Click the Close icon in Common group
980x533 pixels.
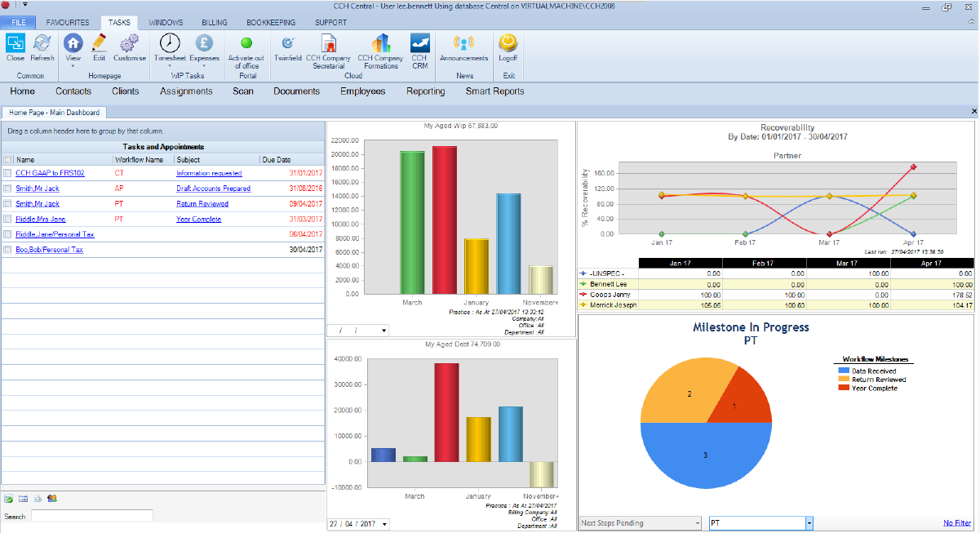coord(15,43)
